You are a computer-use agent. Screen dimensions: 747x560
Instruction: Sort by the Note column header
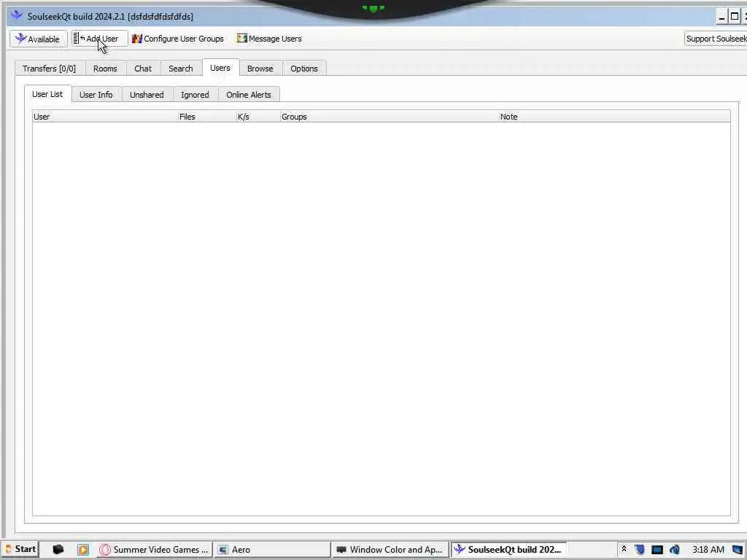coord(614,117)
